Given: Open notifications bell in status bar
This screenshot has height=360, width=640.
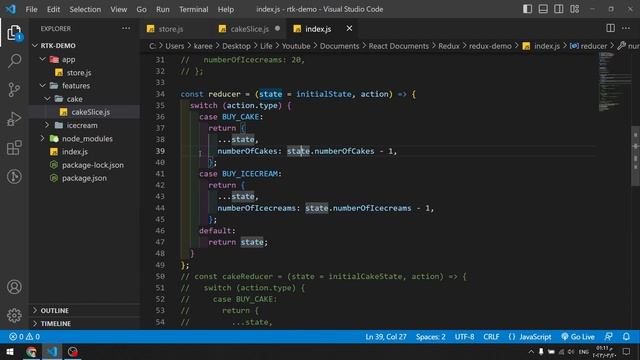Looking at the screenshot, I should (x=626, y=337).
